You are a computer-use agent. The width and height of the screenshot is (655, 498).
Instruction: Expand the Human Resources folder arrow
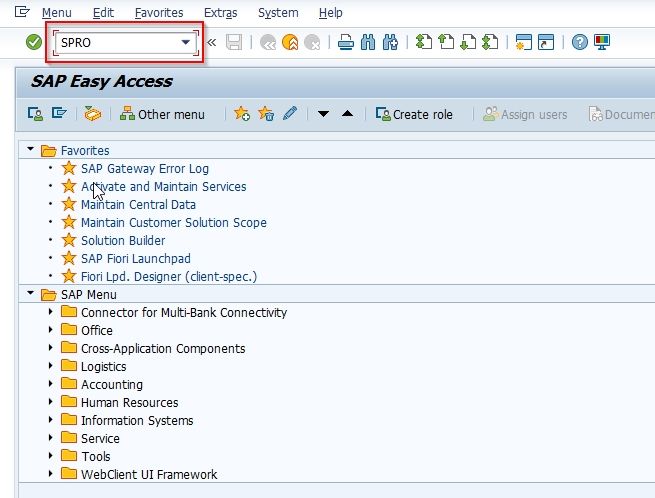pyautogui.click(x=51, y=401)
